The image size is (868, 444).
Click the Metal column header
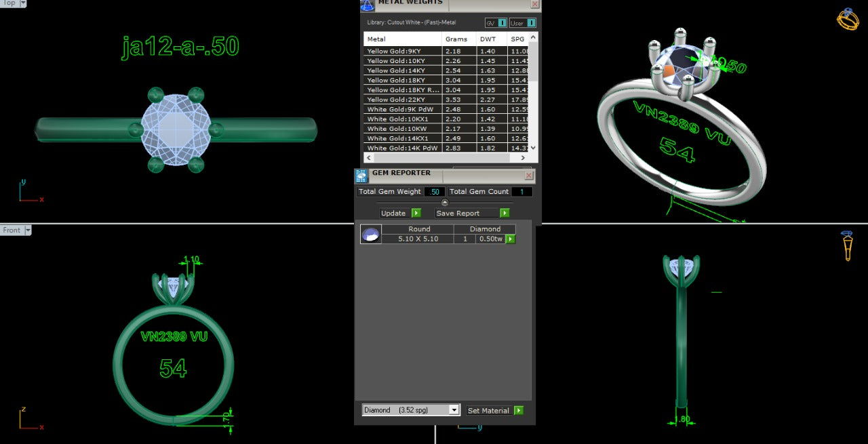tap(403, 39)
